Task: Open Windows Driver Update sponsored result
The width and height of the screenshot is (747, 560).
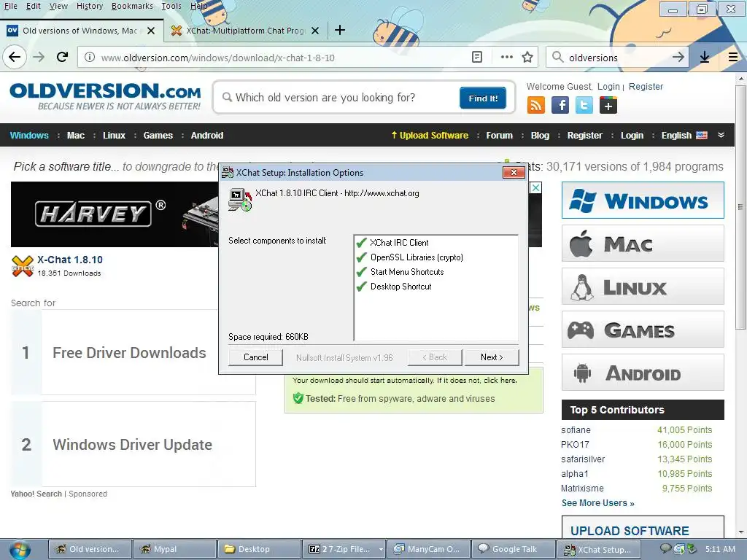Action: point(133,444)
